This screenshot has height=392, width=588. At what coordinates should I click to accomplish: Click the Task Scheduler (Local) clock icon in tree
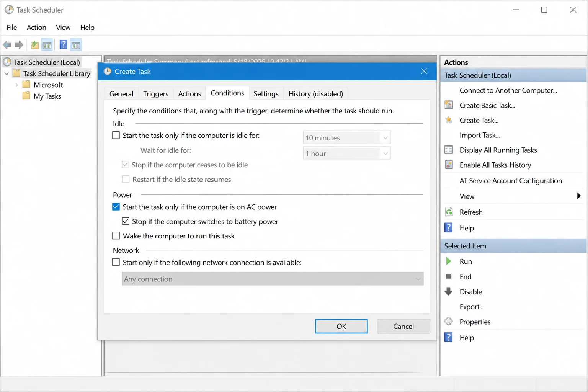tap(7, 62)
